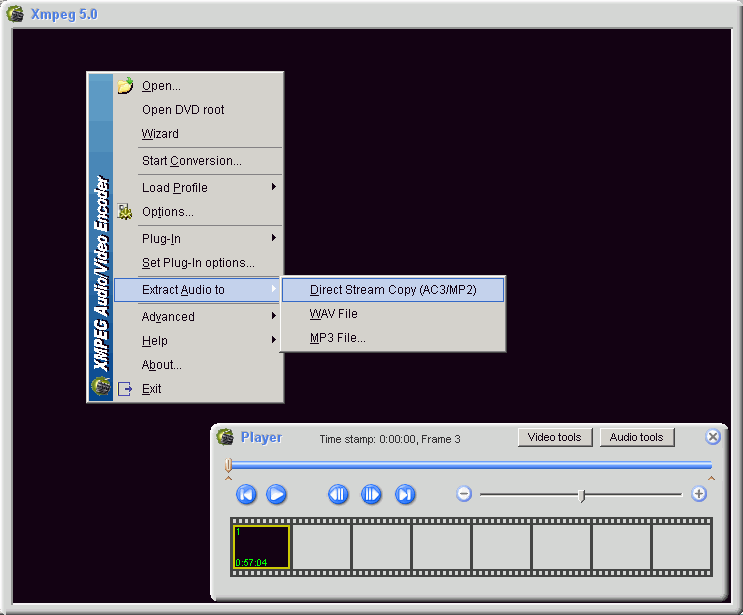Click the left selection marker under seek bar
This screenshot has height=615, width=743.
tap(228, 478)
